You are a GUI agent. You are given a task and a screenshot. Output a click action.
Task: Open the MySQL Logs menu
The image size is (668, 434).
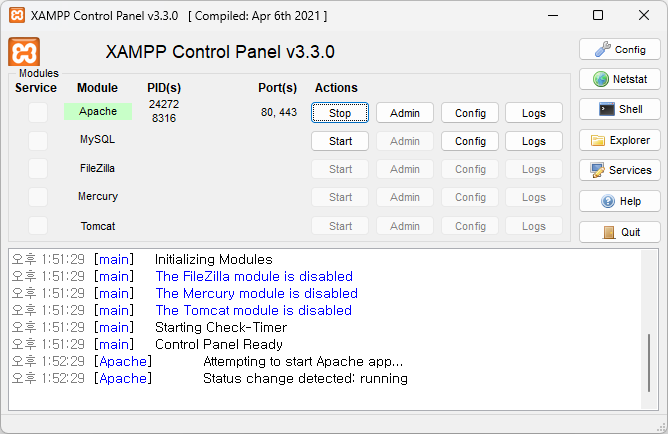point(534,141)
